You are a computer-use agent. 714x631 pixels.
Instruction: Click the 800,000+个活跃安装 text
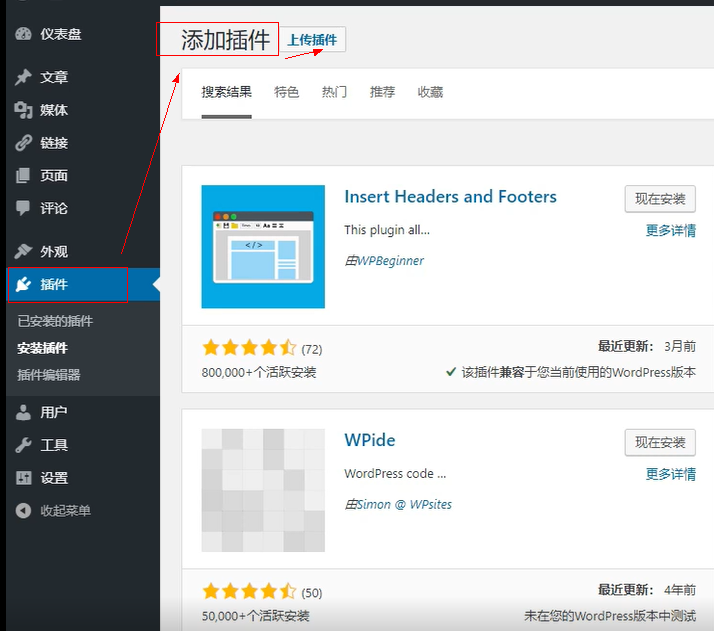[259, 372]
